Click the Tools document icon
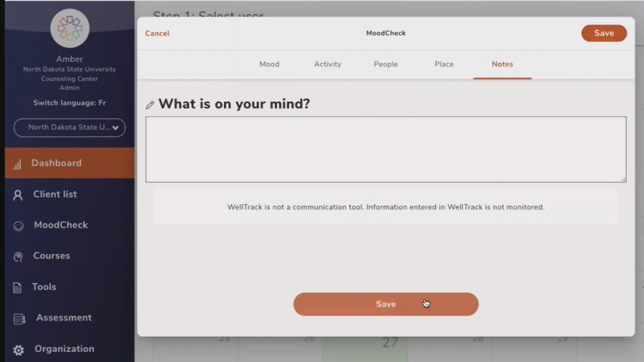 click(x=17, y=288)
